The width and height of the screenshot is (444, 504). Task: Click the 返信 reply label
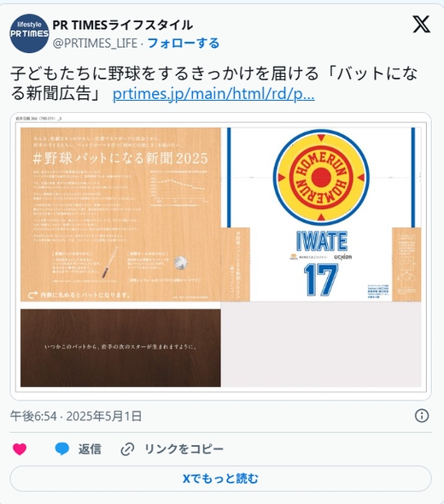click(90, 449)
